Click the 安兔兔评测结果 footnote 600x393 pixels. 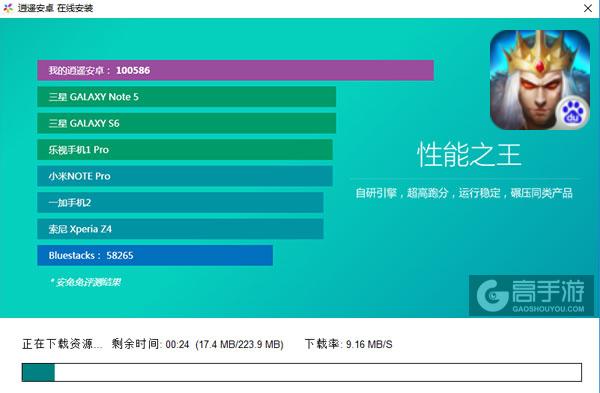click(x=86, y=282)
